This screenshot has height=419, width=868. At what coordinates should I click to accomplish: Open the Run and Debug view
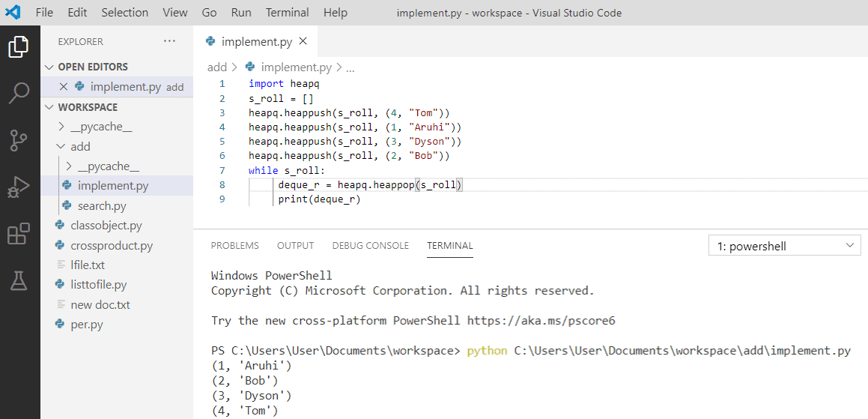pyautogui.click(x=19, y=188)
